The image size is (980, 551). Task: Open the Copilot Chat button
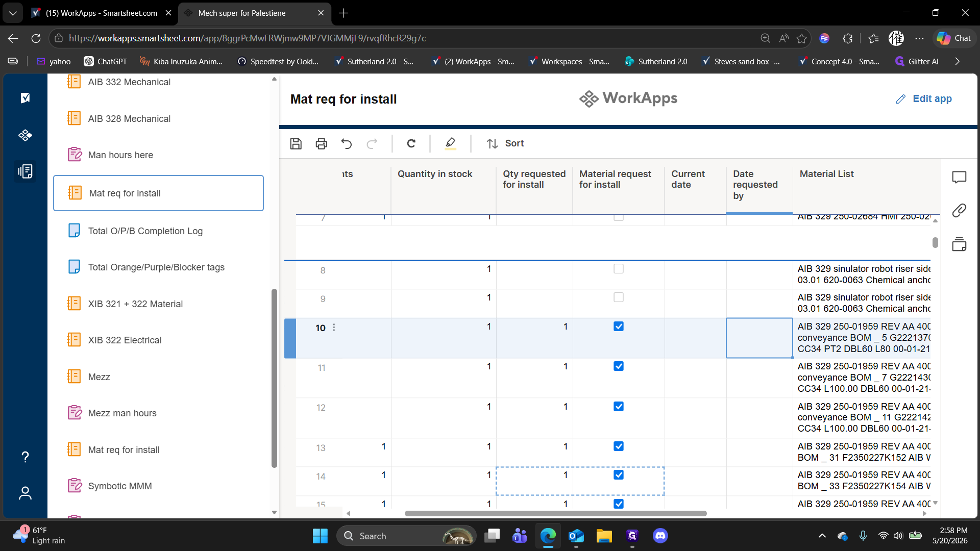pyautogui.click(x=954, y=38)
